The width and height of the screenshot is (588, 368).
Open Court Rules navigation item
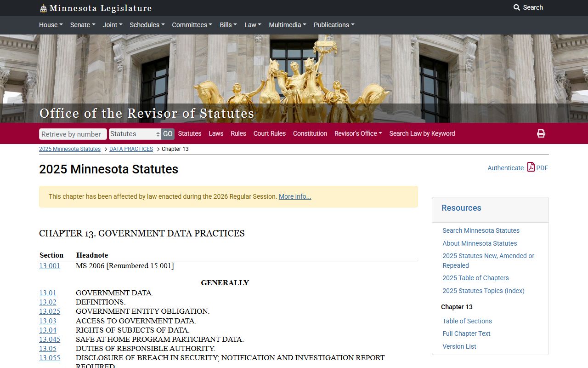tap(270, 133)
